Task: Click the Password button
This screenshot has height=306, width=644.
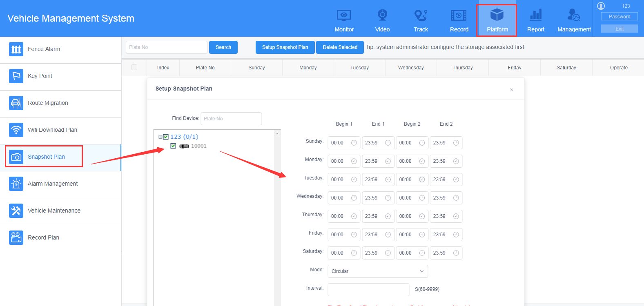Action: tap(619, 17)
